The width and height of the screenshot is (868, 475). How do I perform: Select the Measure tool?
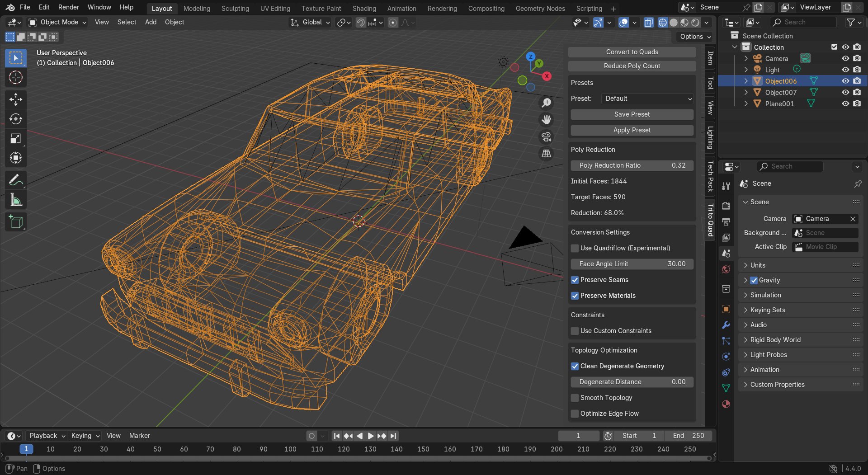pyautogui.click(x=15, y=199)
